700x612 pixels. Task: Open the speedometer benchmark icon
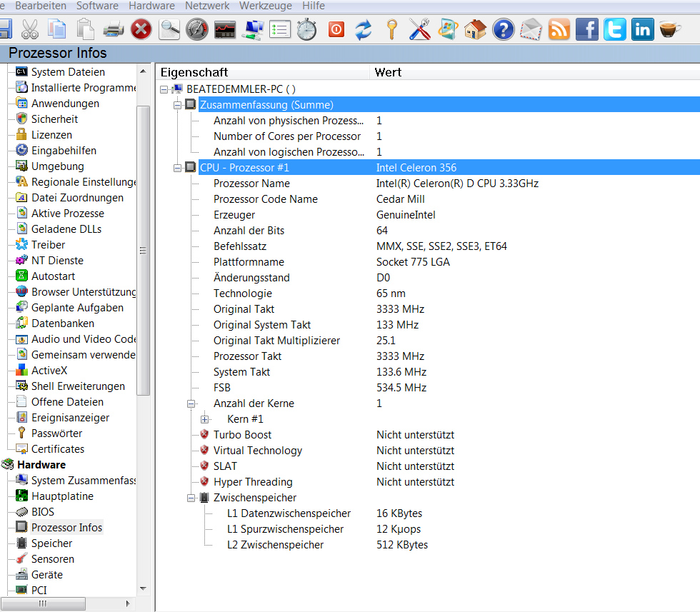pyautogui.click(x=197, y=29)
